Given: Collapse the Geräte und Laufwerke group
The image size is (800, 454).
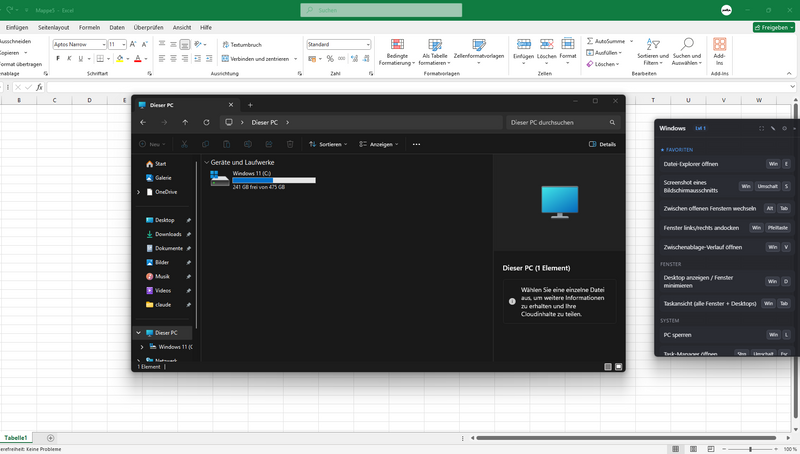Looking at the screenshot, I should tap(207, 162).
